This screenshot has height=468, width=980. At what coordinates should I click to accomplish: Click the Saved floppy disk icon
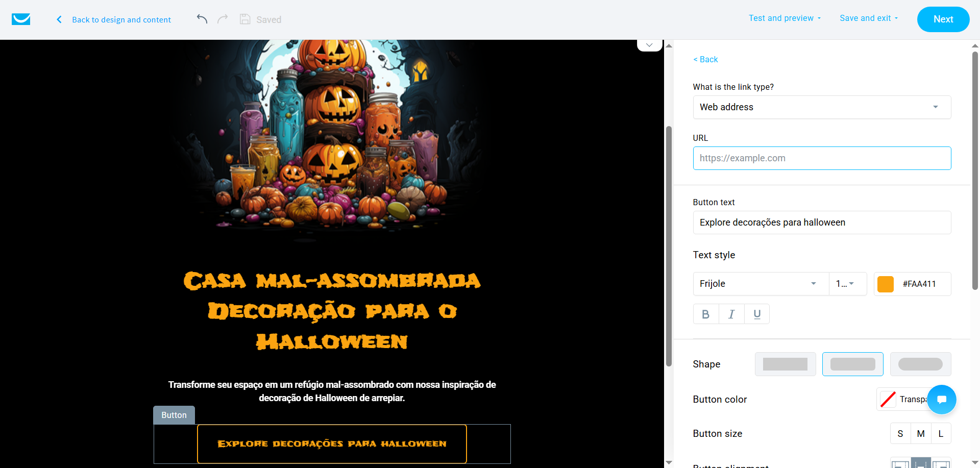point(245,19)
